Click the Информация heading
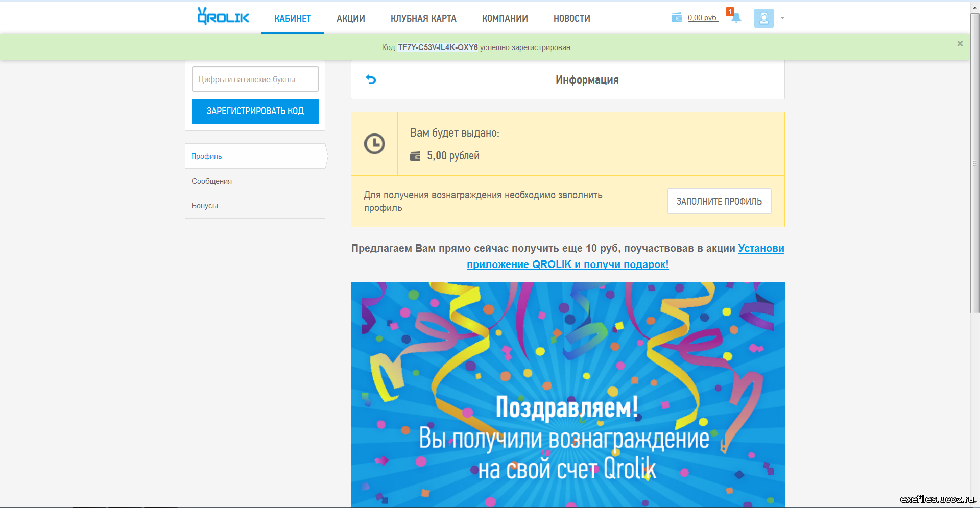This screenshot has height=508, width=980. tap(587, 80)
